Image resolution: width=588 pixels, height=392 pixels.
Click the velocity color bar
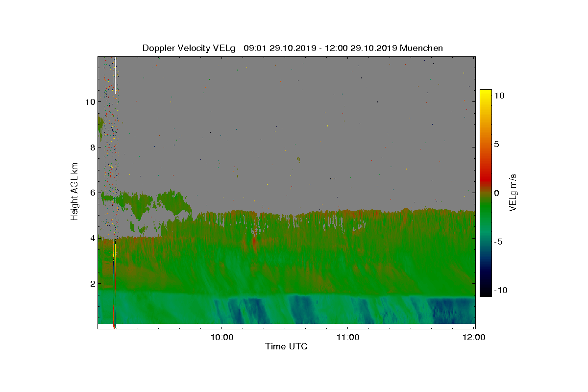click(x=485, y=193)
